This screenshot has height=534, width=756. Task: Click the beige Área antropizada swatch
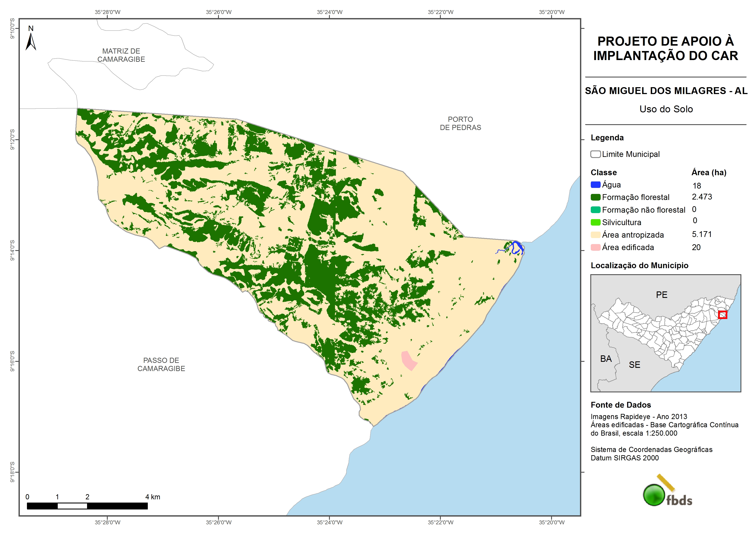(x=595, y=235)
